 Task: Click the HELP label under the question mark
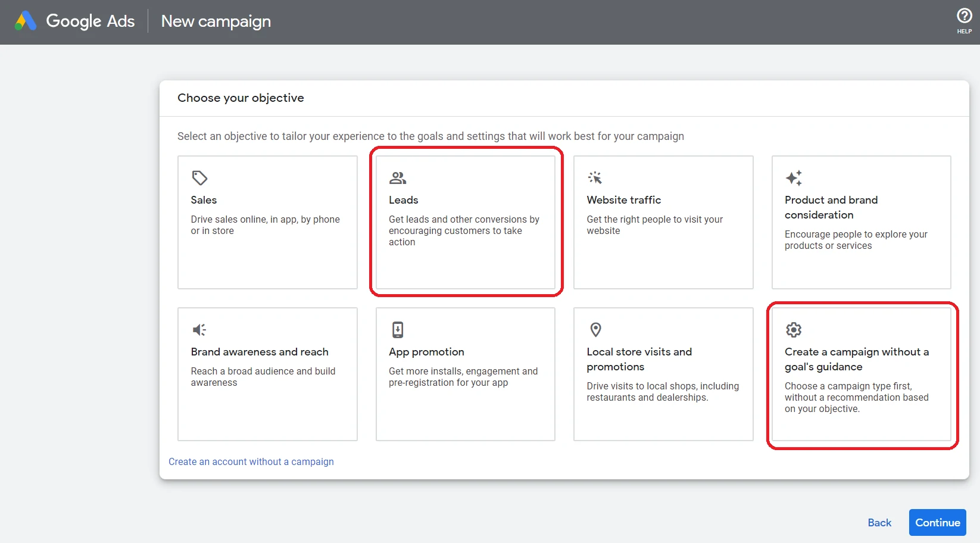point(965,32)
